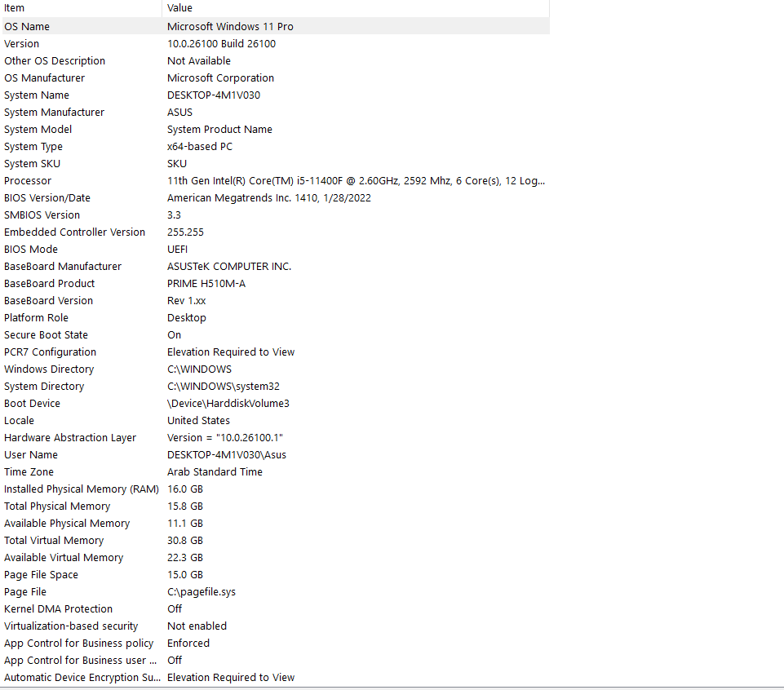This screenshot has width=784, height=690.
Task: Select the Virtualization-based security row
Action: click(276, 626)
